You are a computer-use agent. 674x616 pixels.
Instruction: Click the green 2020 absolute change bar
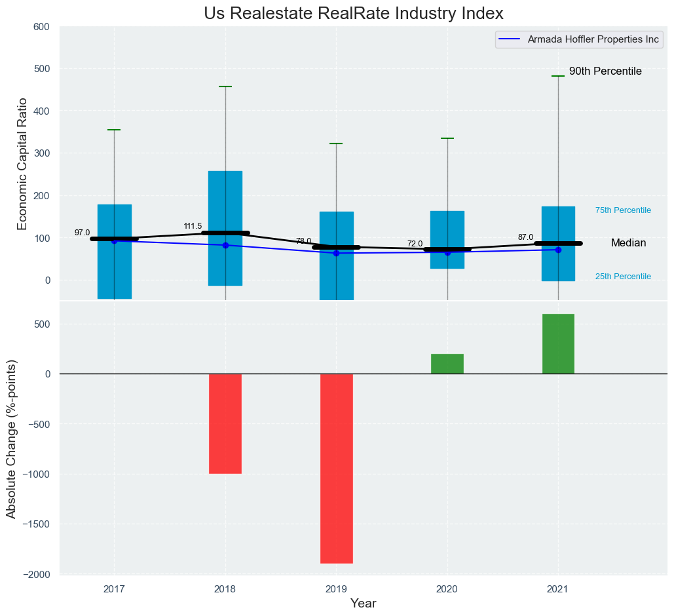click(447, 364)
